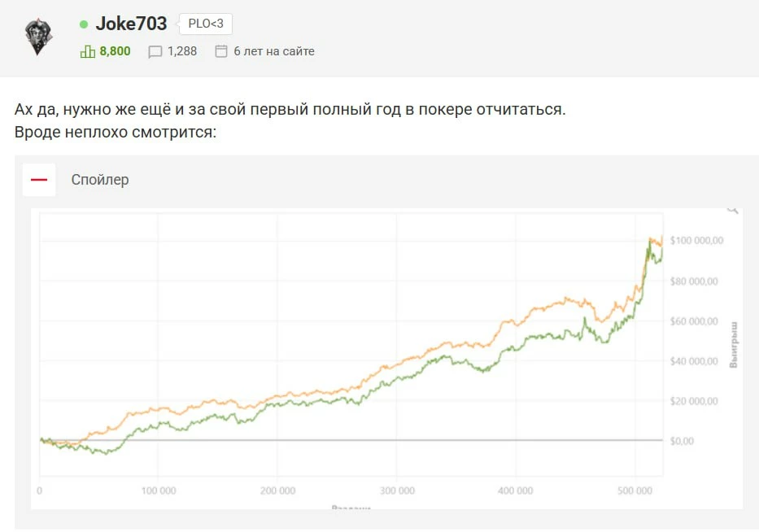Screen dimensions: 759x532
Task: Click the green online status dot
Action: (x=85, y=24)
